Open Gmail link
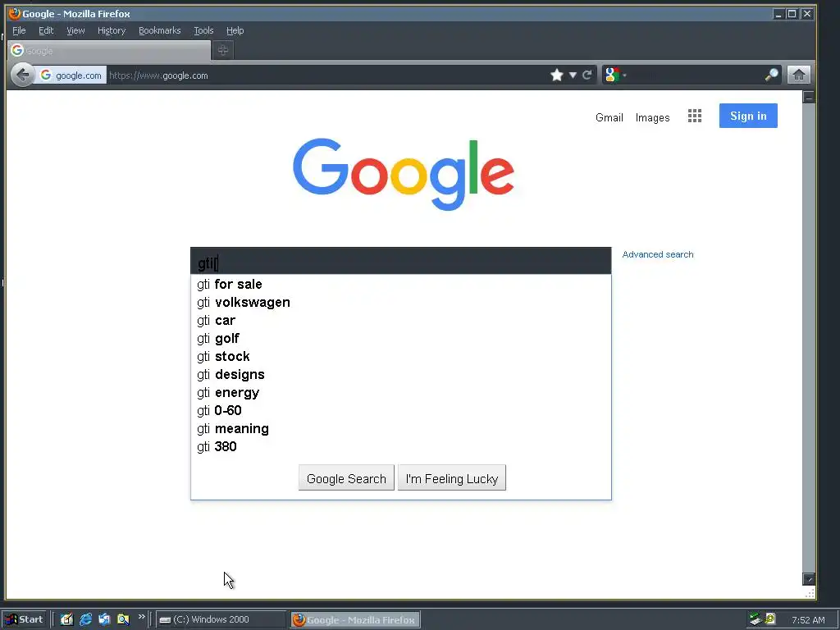 pyautogui.click(x=609, y=117)
